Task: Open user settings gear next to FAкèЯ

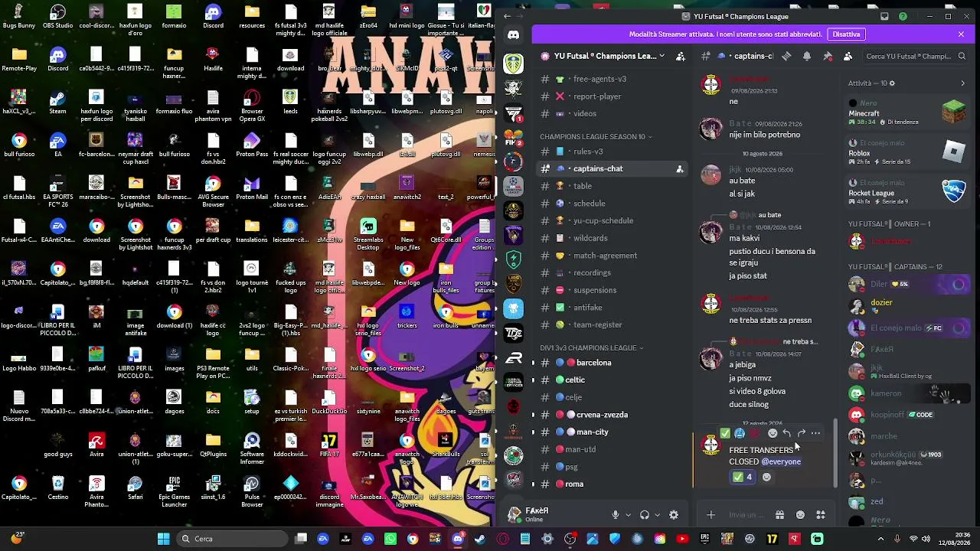Action: click(674, 515)
